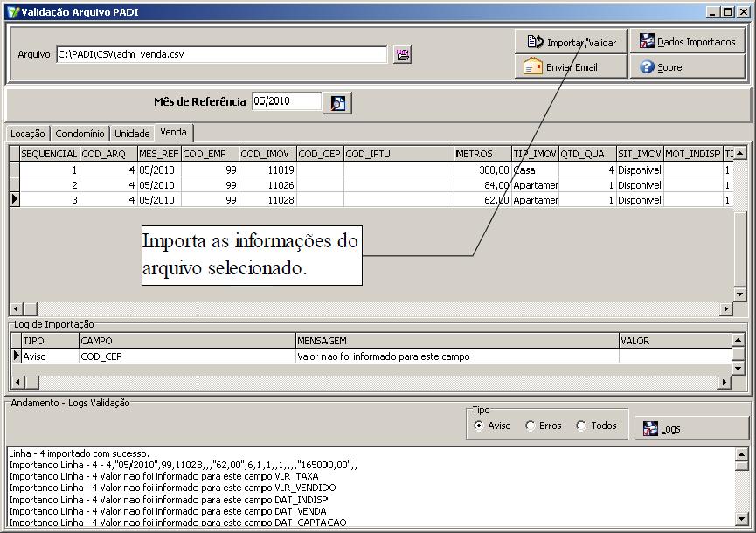Select the Erros radio option
The image size is (756, 533).
point(531,426)
